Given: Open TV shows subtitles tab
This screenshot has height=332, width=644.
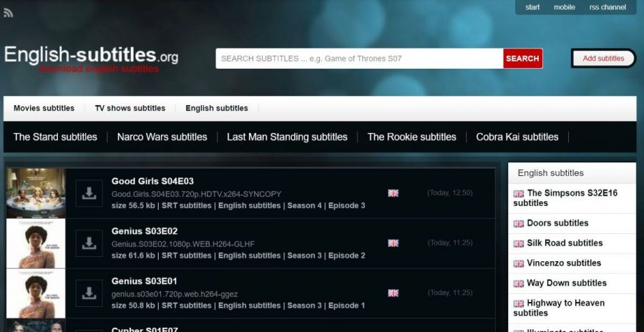Looking at the screenshot, I should click(x=130, y=109).
